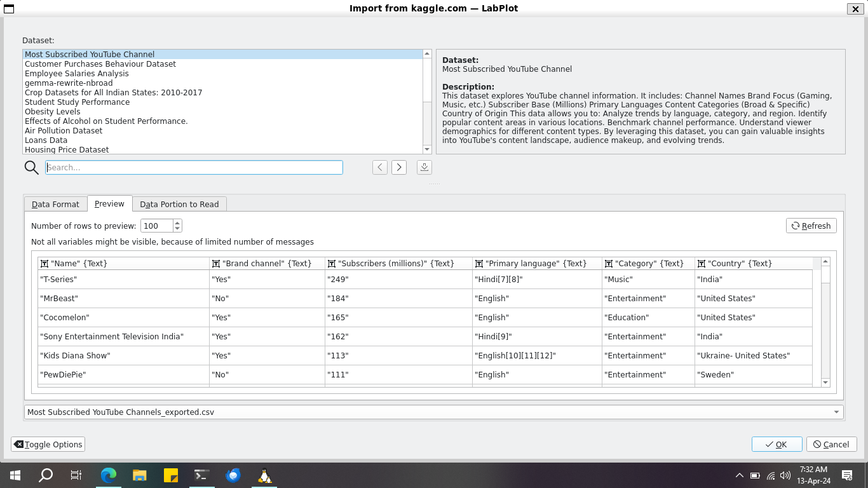Open taskbar search
This screenshot has height=488, width=868.
pos(46,475)
